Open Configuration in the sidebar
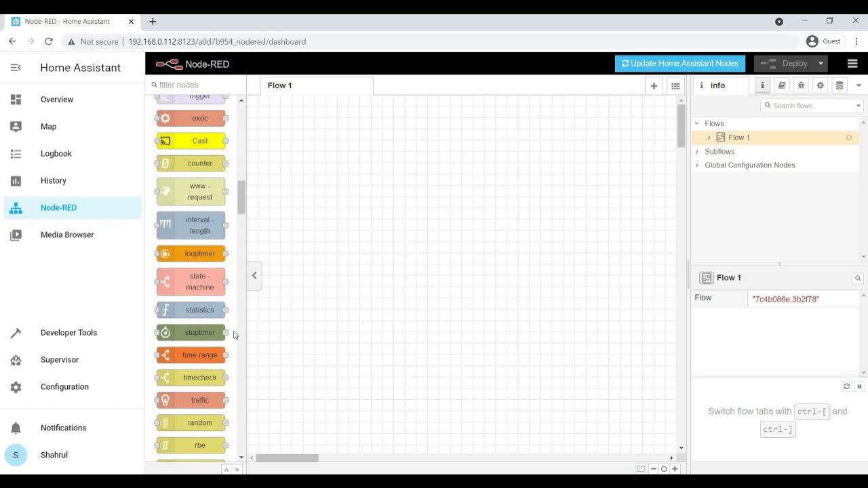This screenshot has width=868, height=488. click(73, 387)
